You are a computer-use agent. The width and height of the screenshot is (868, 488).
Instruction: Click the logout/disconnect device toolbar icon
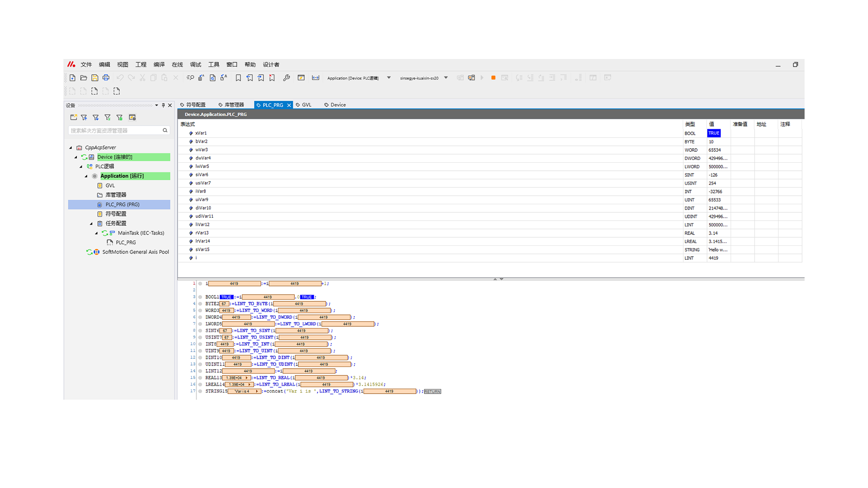click(x=472, y=78)
